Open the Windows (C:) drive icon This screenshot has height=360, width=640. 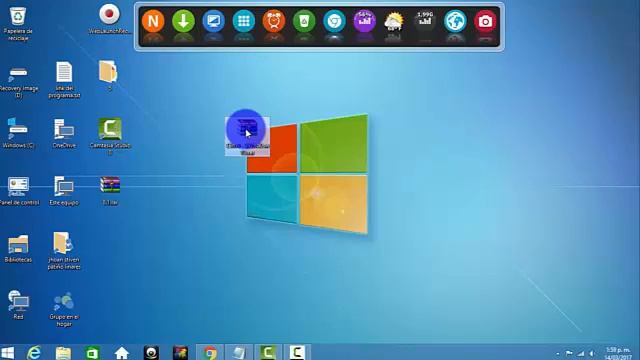(18, 133)
